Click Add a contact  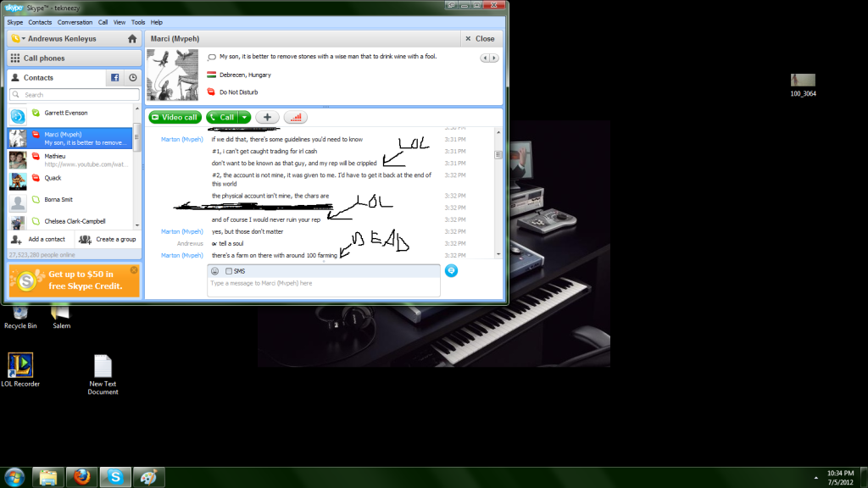[41, 240]
